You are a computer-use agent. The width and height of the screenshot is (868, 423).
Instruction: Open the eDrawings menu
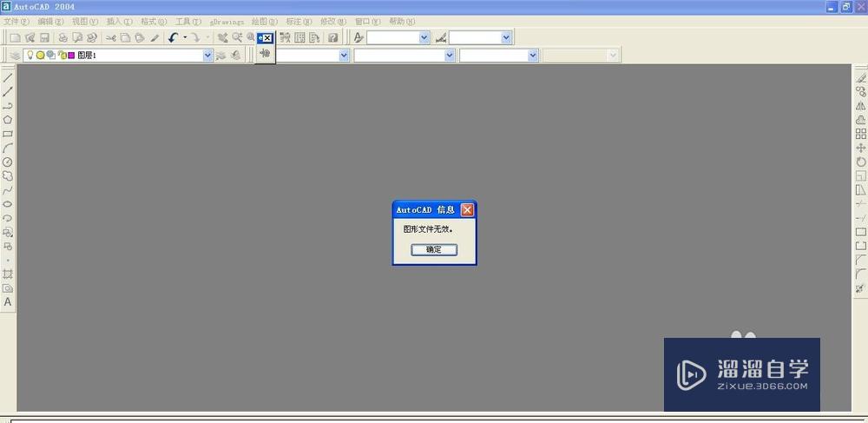227,22
